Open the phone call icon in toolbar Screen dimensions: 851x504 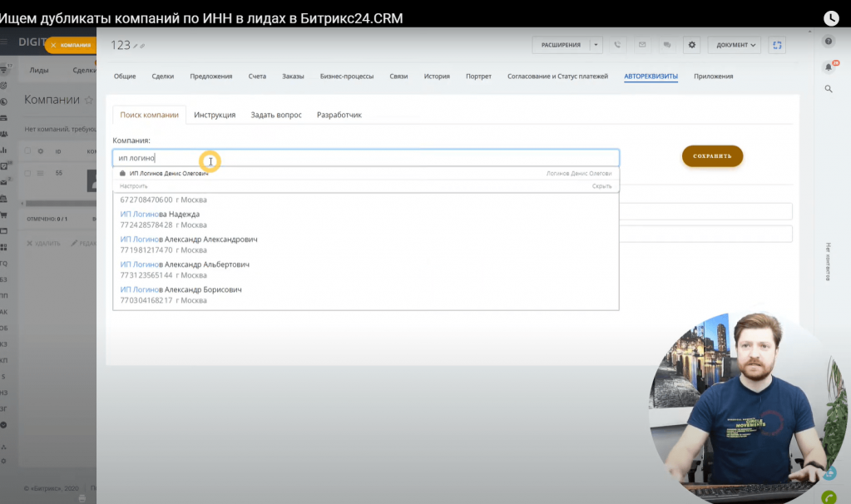617,45
